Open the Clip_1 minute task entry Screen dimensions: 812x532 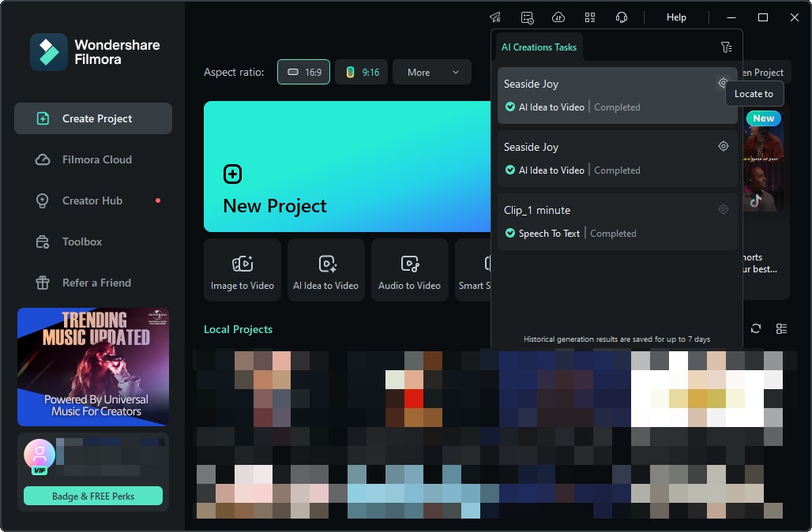point(617,222)
